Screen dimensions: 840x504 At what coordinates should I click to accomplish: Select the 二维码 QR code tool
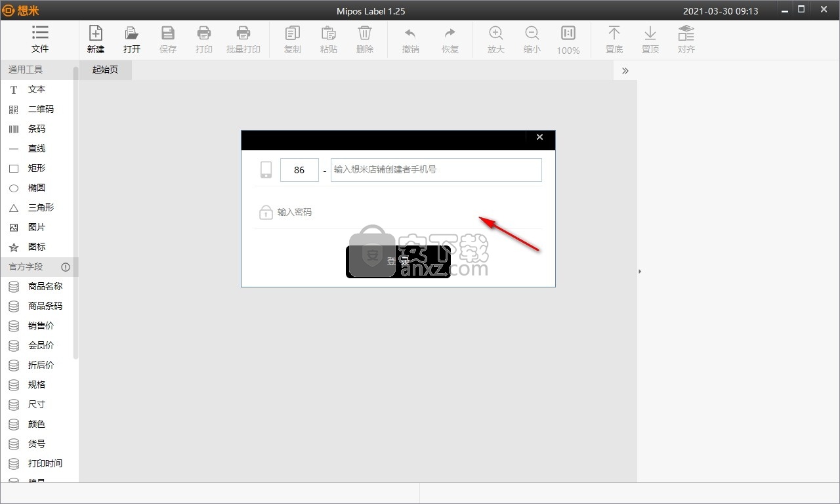pyautogui.click(x=37, y=109)
